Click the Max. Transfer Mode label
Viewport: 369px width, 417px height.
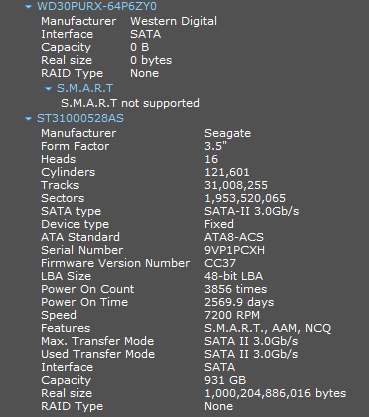pyautogui.click(x=98, y=341)
